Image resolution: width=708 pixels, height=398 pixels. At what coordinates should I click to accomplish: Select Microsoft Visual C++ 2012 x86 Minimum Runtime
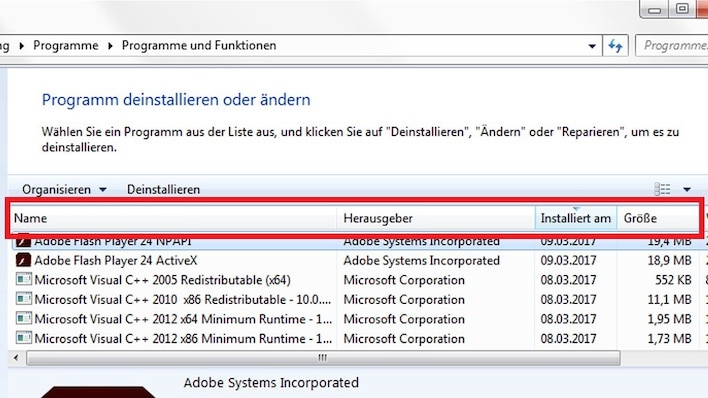[x=183, y=338]
